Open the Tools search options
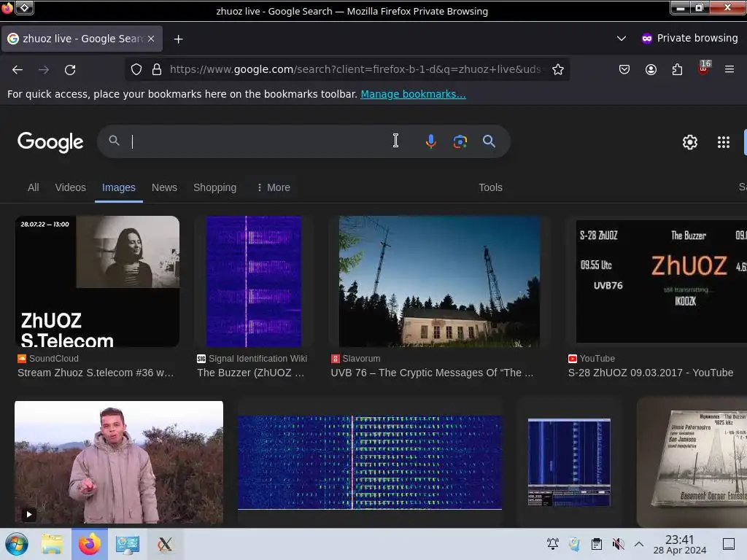This screenshot has width=747, height=560. click(x=491, y=187)
